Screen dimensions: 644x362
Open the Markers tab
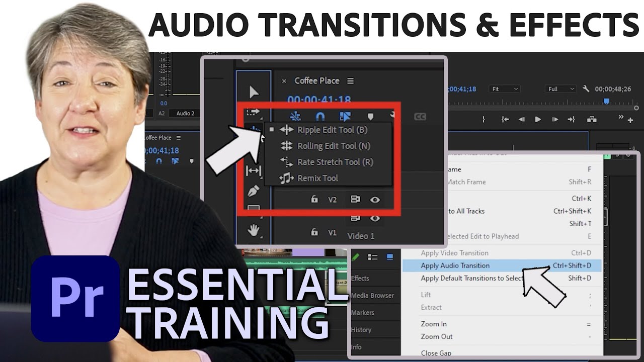[363, 312]
